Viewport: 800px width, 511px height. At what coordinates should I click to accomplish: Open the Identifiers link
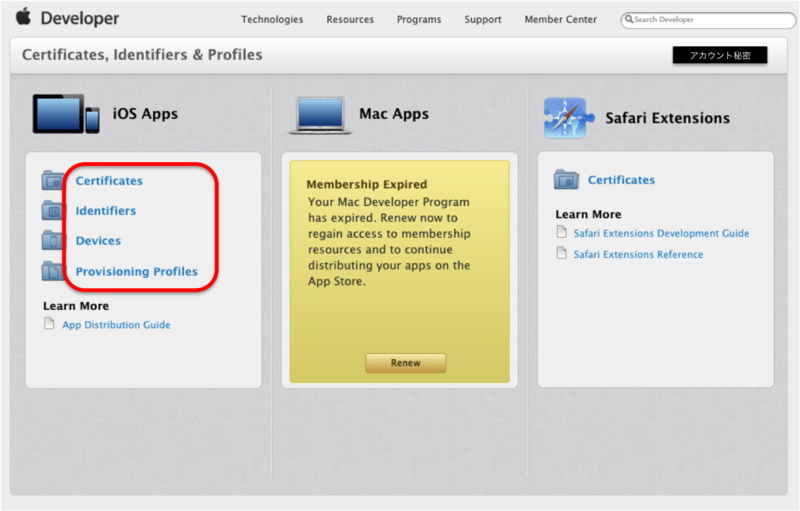(x=106, y=211)
